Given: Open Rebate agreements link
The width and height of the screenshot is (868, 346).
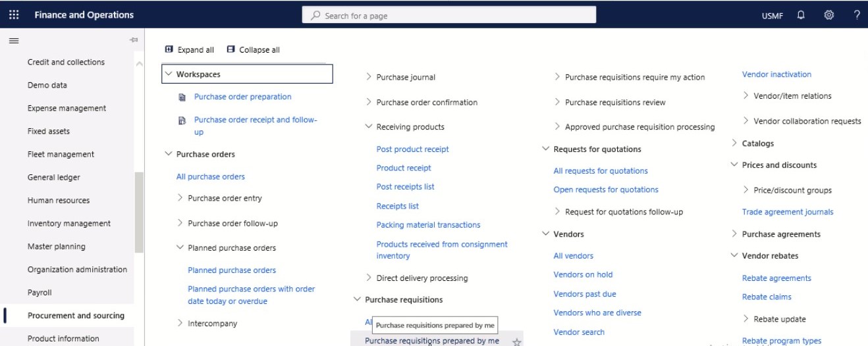Looking at the screenshot, I should tap(776, 278).
